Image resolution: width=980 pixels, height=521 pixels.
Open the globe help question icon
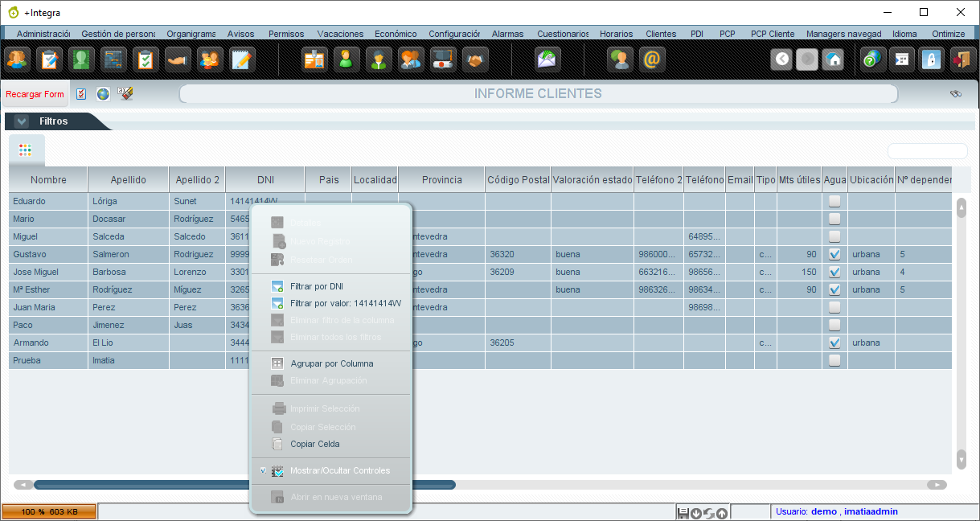pyautogui.click(x=871, y=59)
